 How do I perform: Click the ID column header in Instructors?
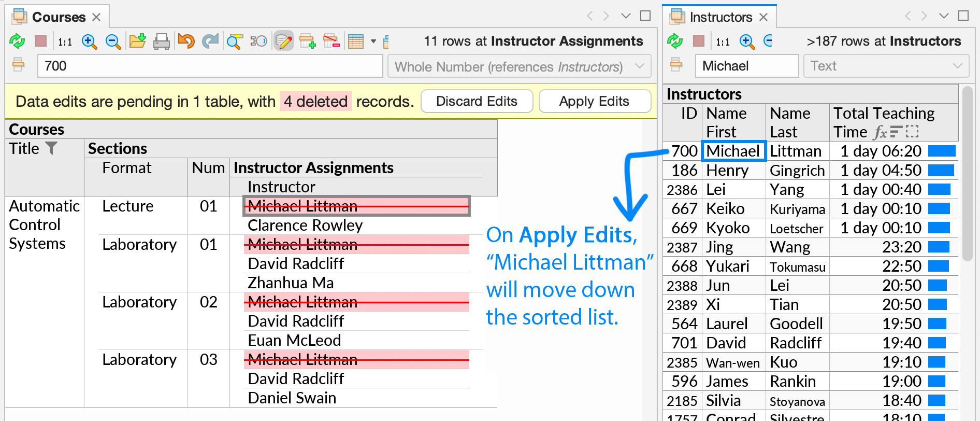(x=683, y=122)
